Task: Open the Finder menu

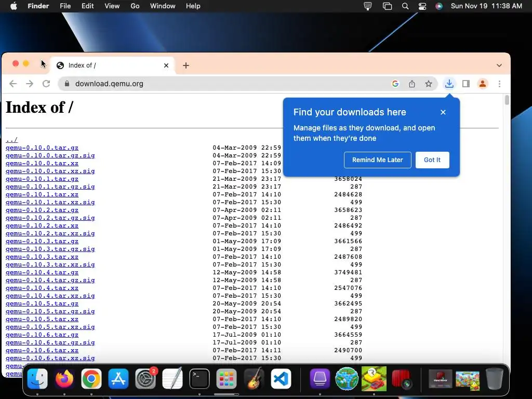Action: pos(38,6)
